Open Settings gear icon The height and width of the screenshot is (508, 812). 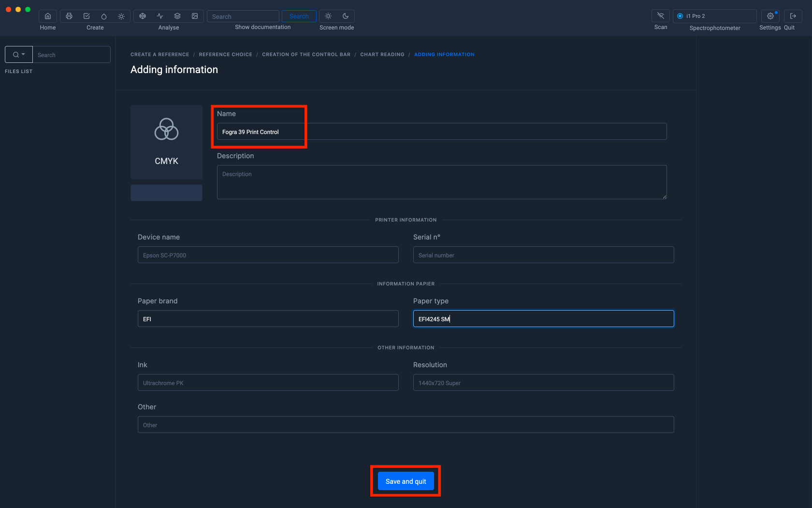click(x=770, y=16)
